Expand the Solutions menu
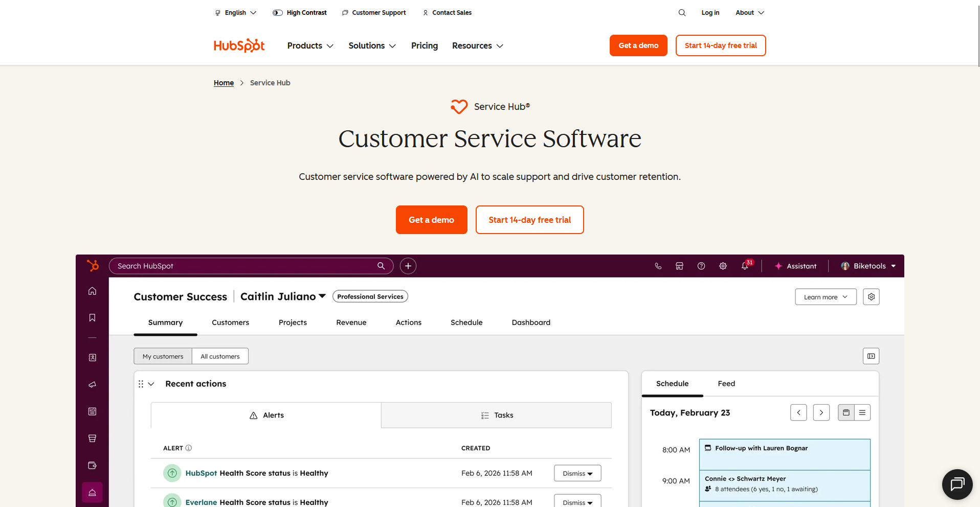This screenshot has height=507, width=980. pos(372,46)
